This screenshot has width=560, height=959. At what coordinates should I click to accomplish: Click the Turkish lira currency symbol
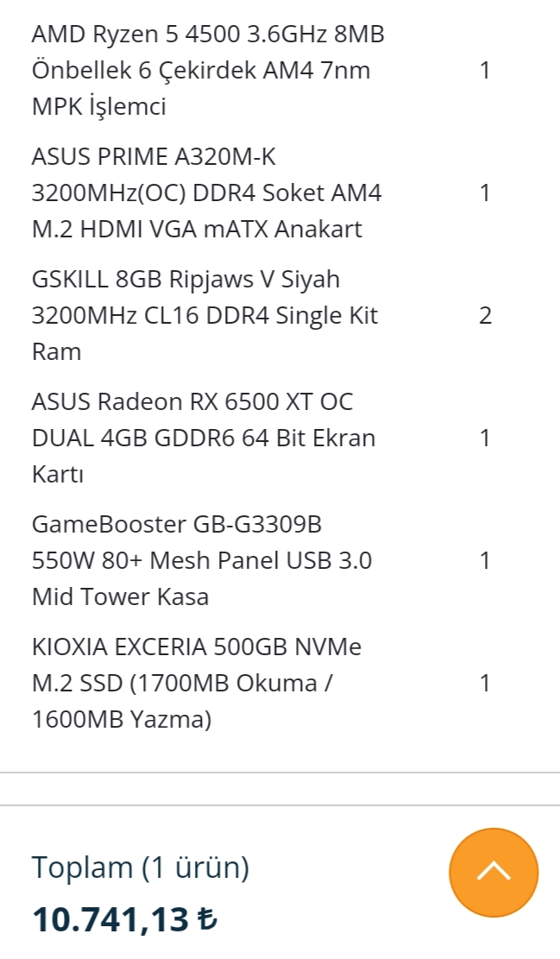click(207, 920)
